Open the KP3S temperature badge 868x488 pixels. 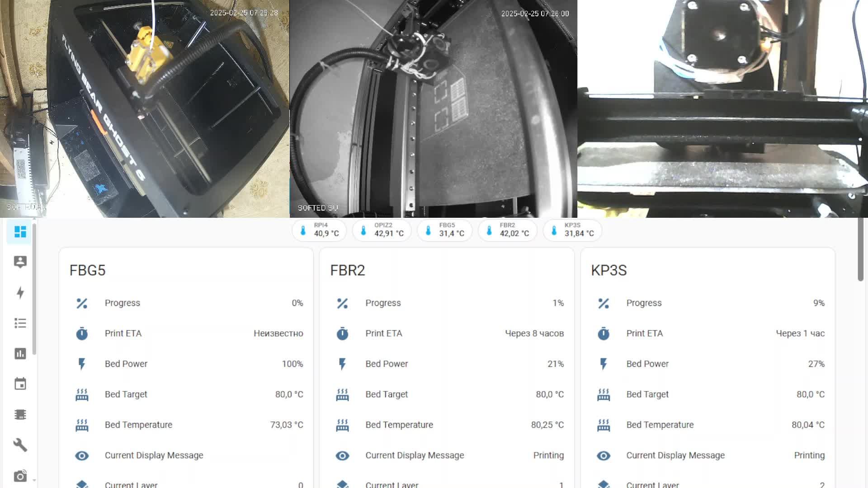pyautogui.click(x=572, y=230)
